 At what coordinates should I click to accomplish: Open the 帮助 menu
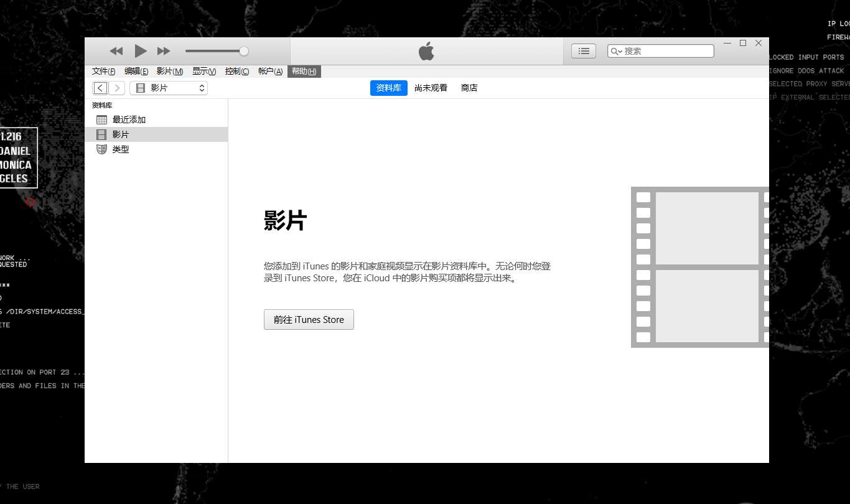(304, 71)
